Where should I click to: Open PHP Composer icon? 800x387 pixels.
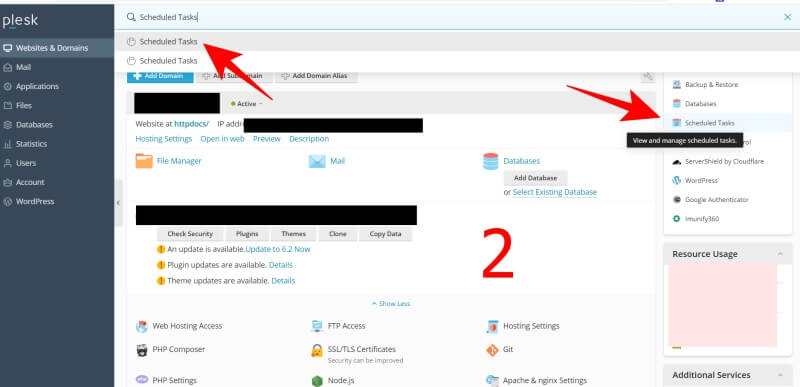tap(142, 350)
